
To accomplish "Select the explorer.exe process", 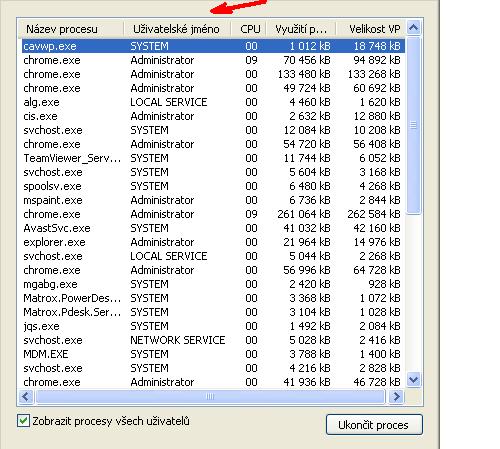I will tap(213, 242).
